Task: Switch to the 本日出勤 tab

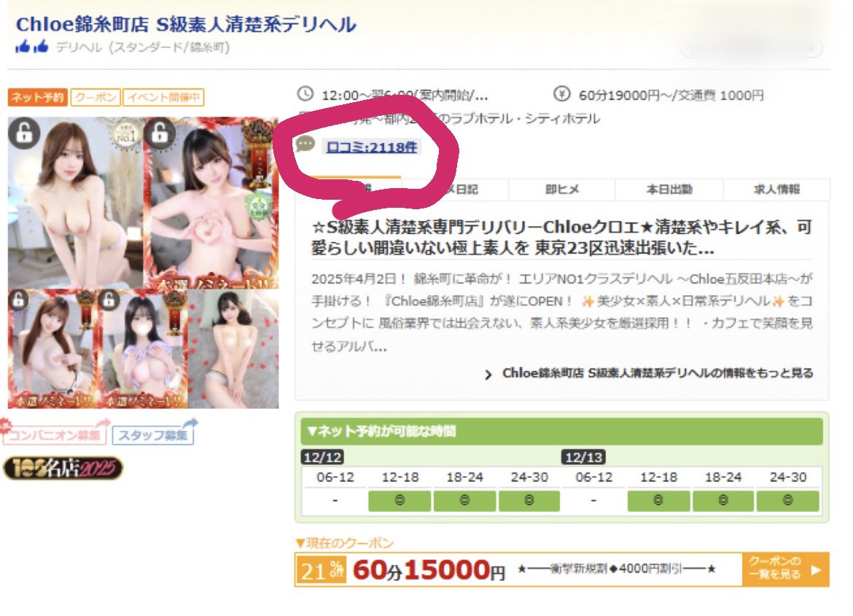Action: [x=669, y=190]
